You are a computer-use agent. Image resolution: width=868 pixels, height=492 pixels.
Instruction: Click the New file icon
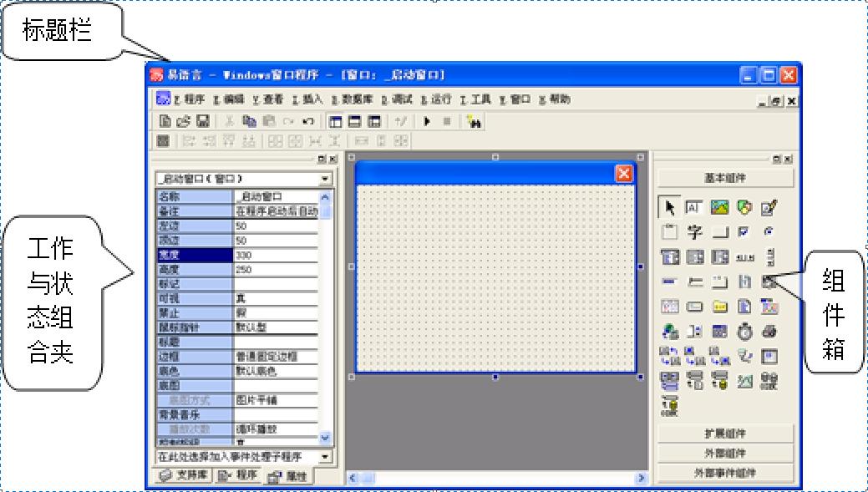pos(165,122)
